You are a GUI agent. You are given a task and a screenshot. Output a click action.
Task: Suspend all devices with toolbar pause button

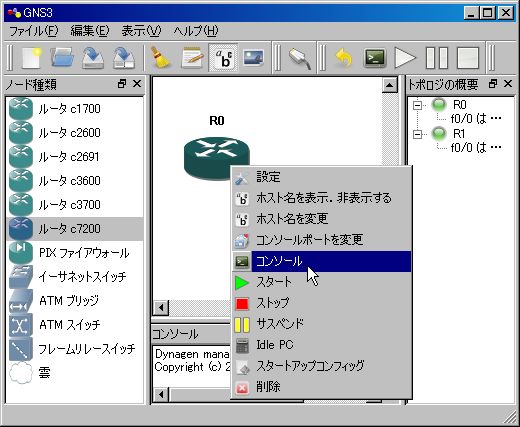(437, 58)
